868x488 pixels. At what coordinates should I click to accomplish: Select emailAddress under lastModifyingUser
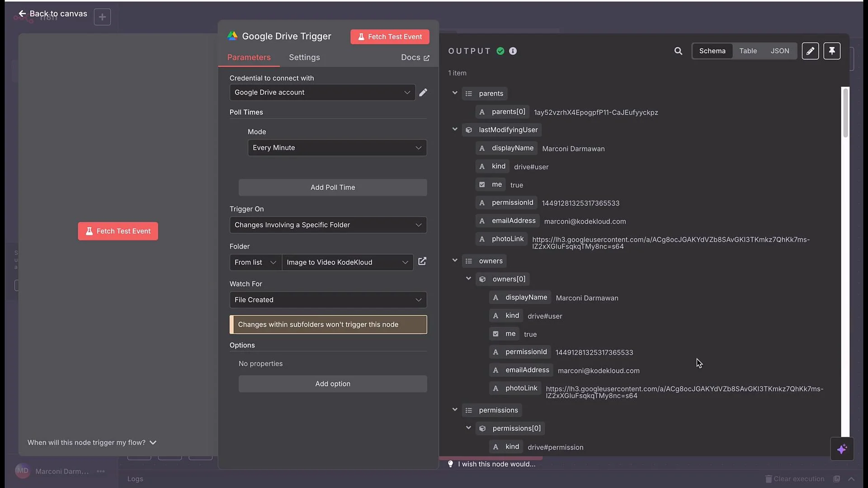(x=507, y=221)
